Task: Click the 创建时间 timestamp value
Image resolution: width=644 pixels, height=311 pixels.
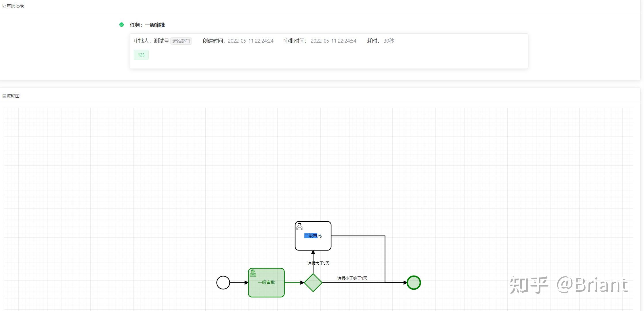Action: pyautogui.click(x=251, y=41)
